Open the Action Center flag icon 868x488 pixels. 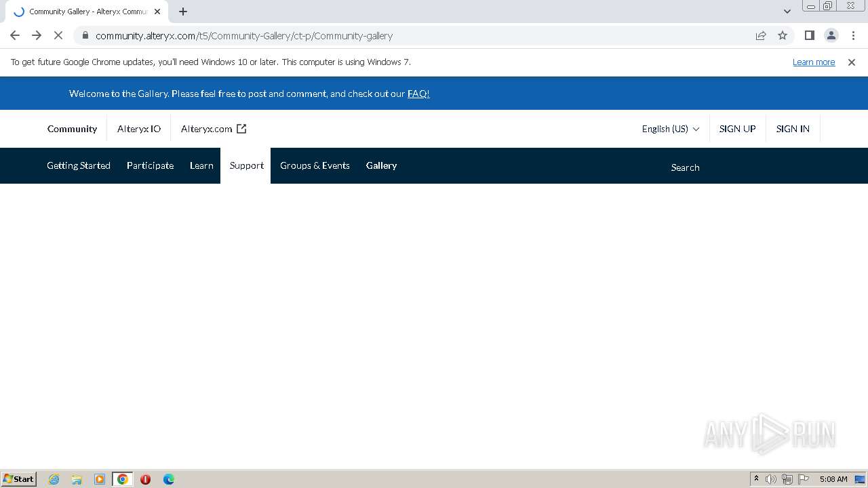[x=804, y=479]
